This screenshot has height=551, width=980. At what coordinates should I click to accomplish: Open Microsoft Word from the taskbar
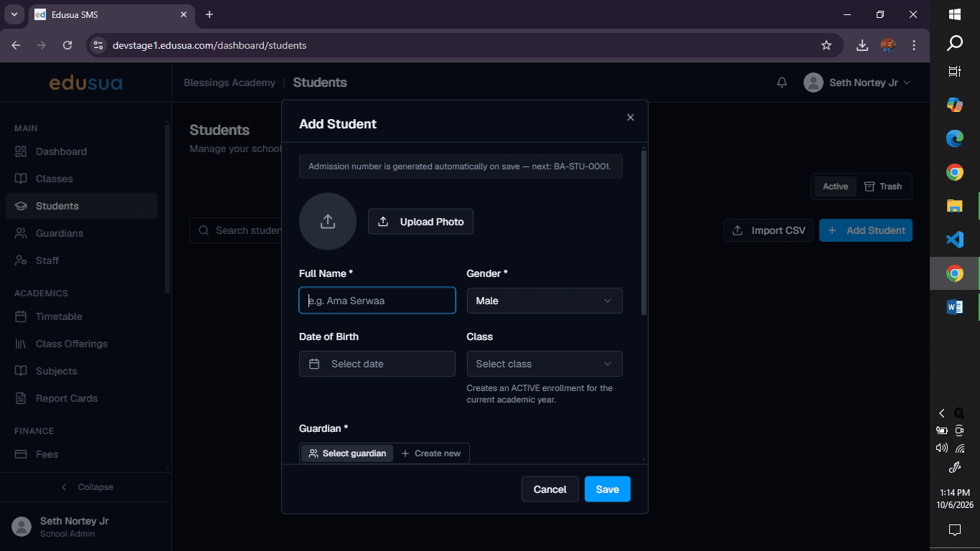click(955, 307)
